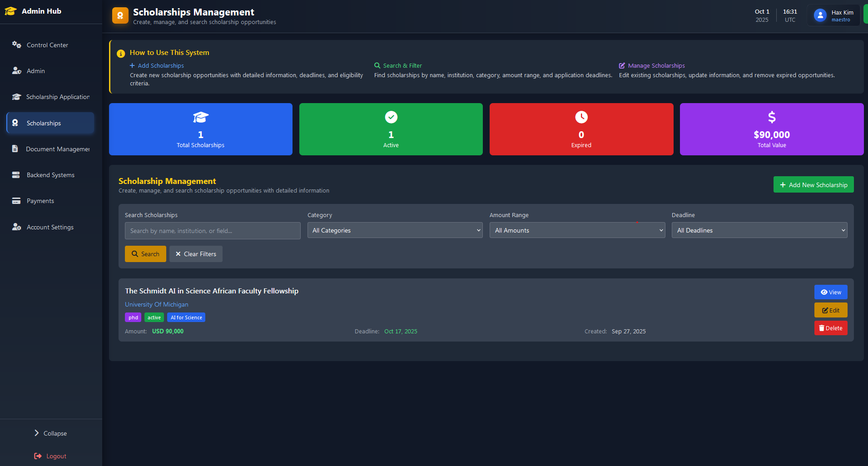Collapse the sidebar navigation

point(50,433)
